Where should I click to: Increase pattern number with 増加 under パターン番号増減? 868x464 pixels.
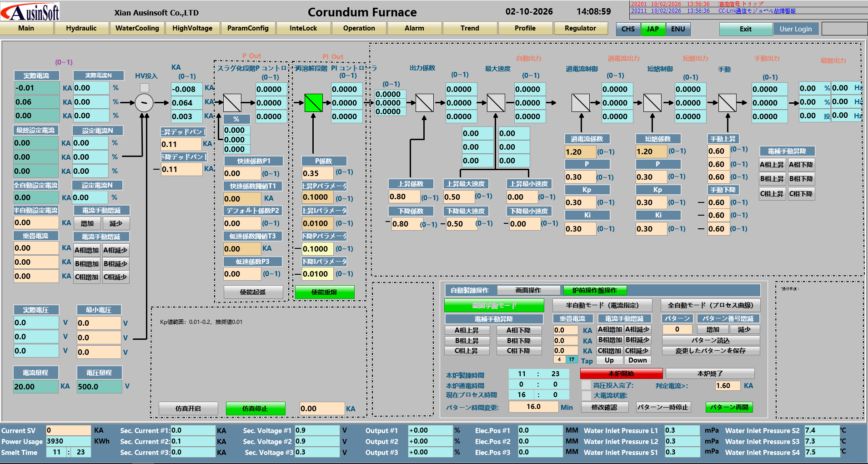pos(712,329)
